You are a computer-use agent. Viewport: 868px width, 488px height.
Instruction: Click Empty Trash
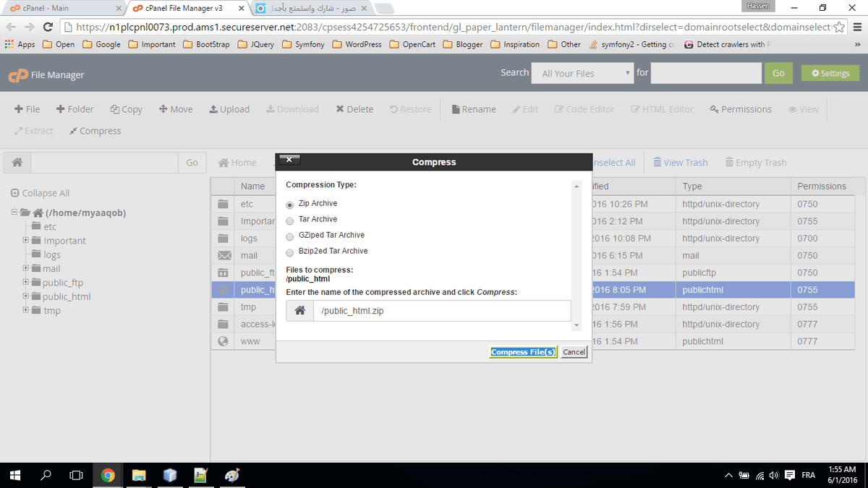tap(756, 163)
